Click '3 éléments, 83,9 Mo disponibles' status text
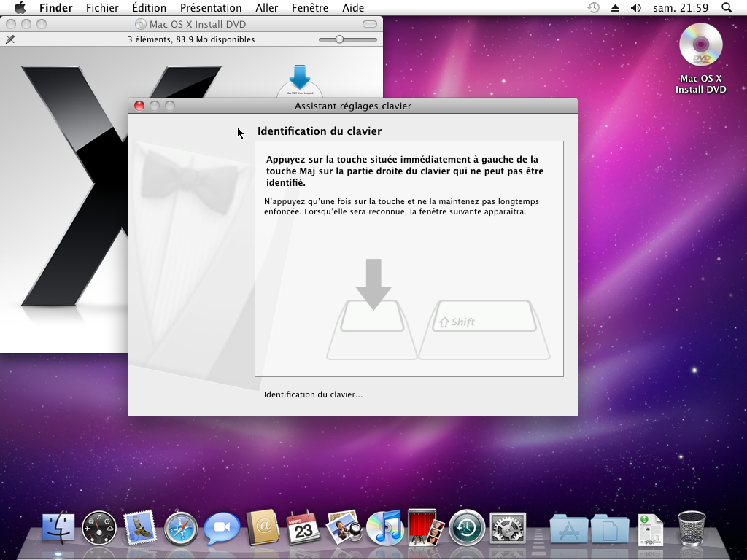Viewport: 747px width, 560px height. pos(191,39)
